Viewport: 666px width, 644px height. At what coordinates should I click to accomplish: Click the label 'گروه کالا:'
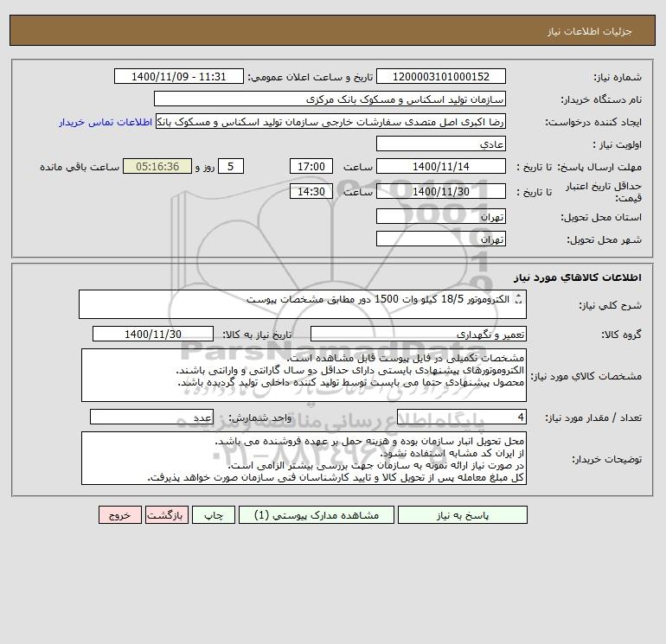coord(621,335)
